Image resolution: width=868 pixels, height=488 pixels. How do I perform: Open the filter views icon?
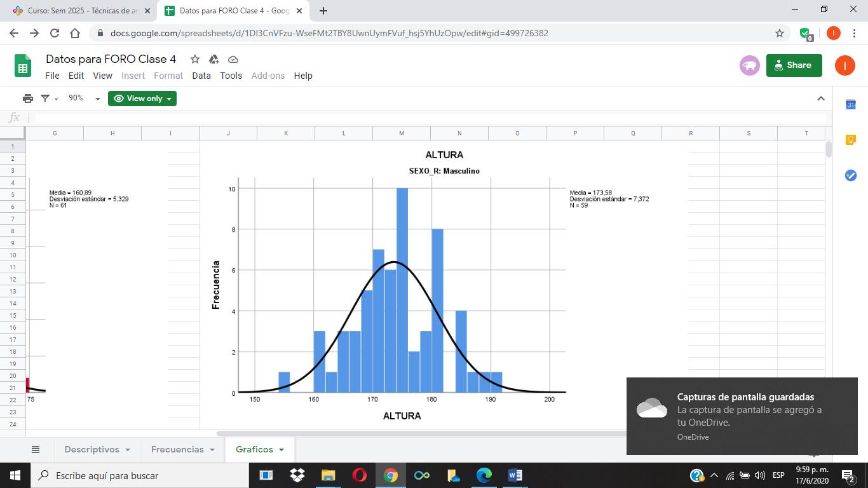46,98
